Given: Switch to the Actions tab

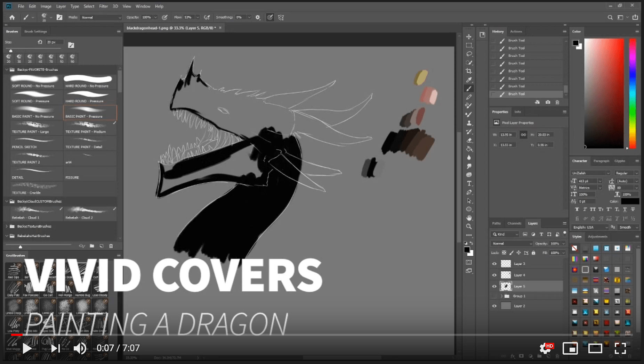Looking at the screenshot, I should click(516, 32).
